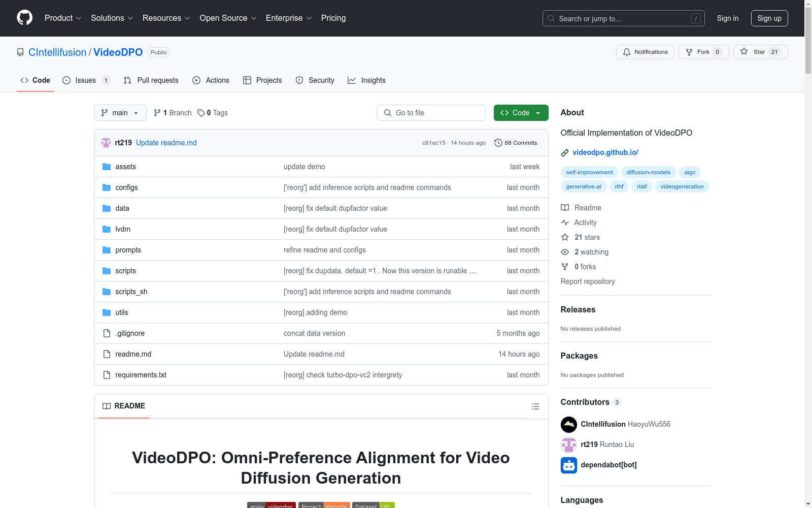Click the Activity pulse icon
The height and width of the screenshot is (508, 812).
pos(565,223)
